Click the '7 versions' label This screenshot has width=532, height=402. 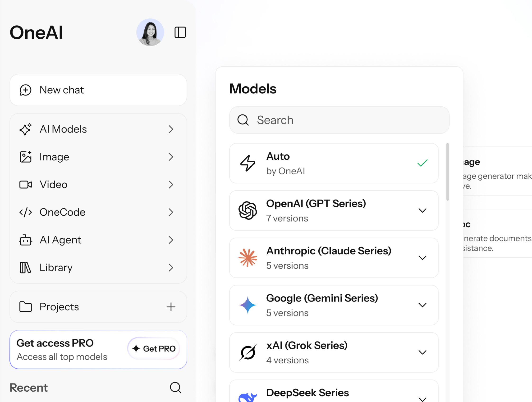pyautogui.click(x=287, y=219)
